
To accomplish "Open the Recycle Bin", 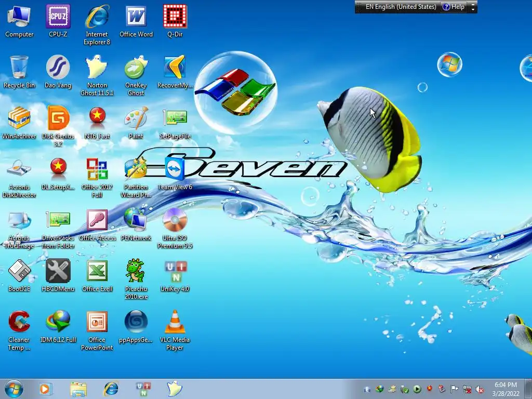I will tap(19, 72).
